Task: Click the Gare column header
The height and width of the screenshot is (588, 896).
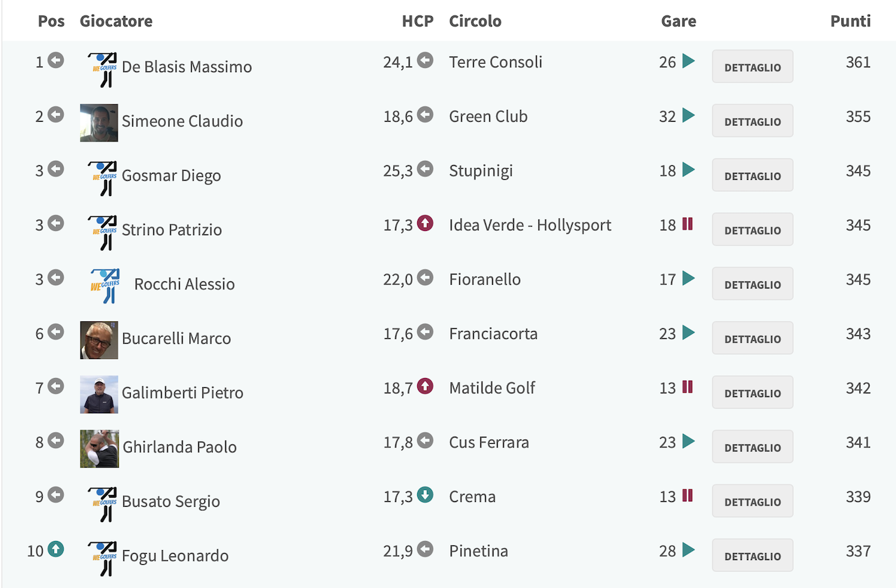Action: 678,21
